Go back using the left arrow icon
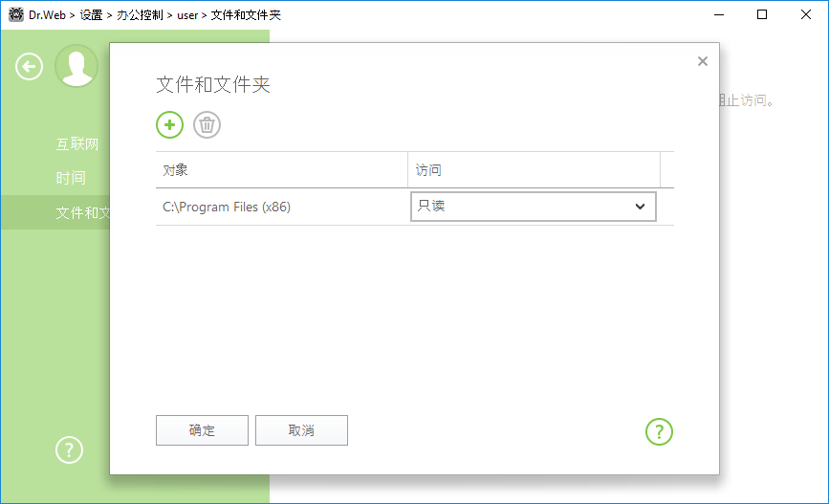 tap(30, 66)
